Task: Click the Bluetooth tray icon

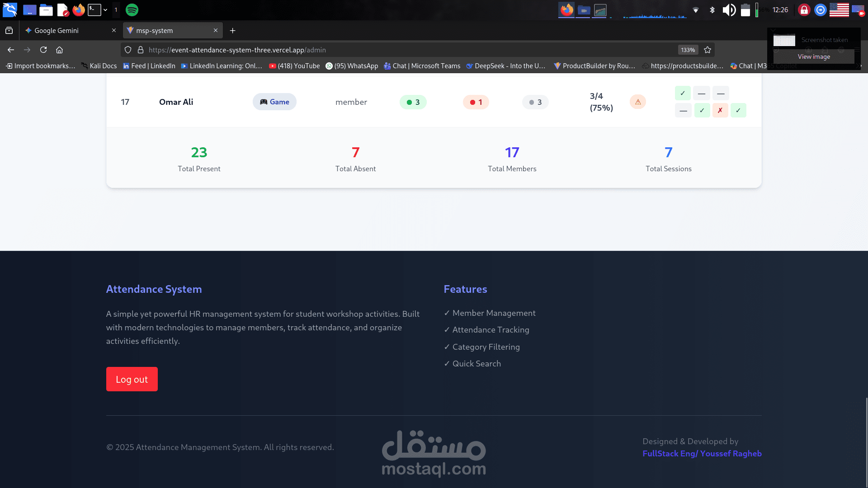Action: tap(712, 10)
